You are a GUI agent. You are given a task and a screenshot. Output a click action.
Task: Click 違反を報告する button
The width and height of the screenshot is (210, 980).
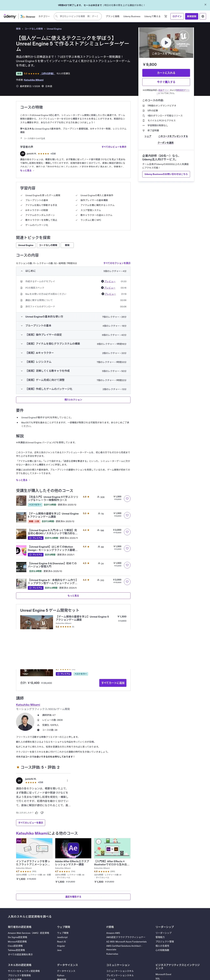point(73,897)
